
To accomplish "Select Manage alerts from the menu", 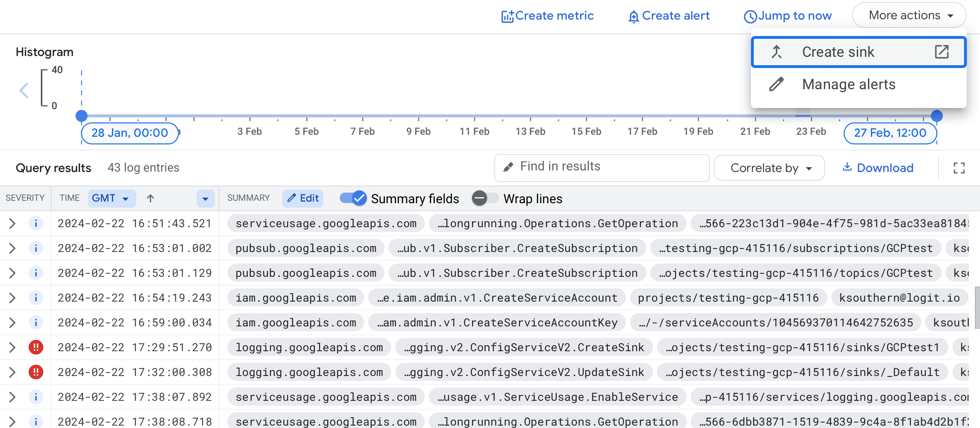I will pos(849,84).
